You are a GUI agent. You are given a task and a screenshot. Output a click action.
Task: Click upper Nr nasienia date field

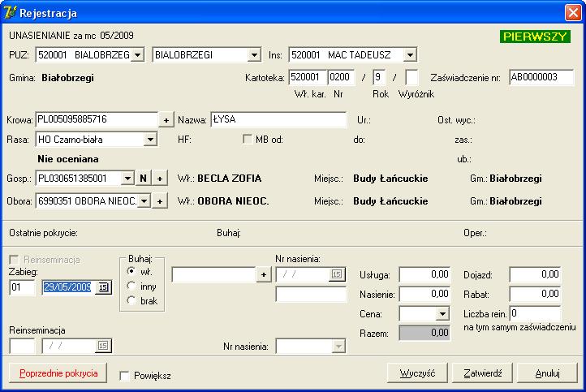[x=303, y=274]
